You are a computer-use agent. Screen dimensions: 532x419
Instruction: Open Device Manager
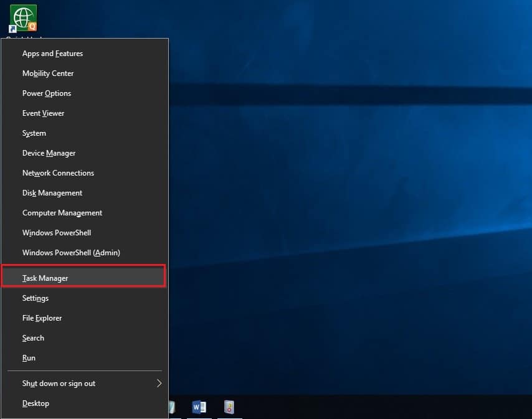click(85, 153)
